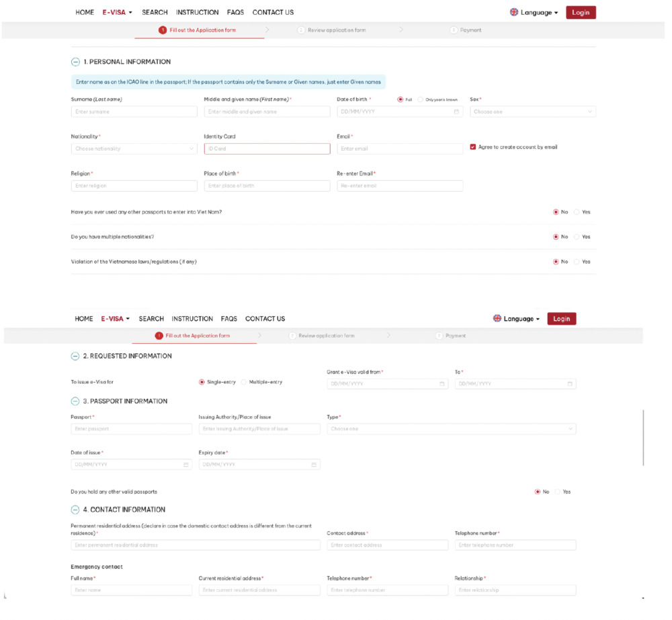
Task: Click the Login button
Action: click(x=580, y=12)
